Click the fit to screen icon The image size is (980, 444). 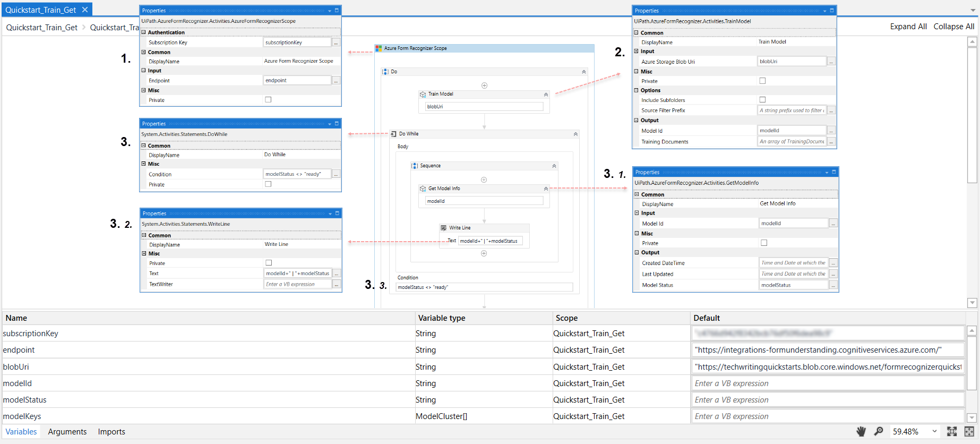tap(952, 431)
